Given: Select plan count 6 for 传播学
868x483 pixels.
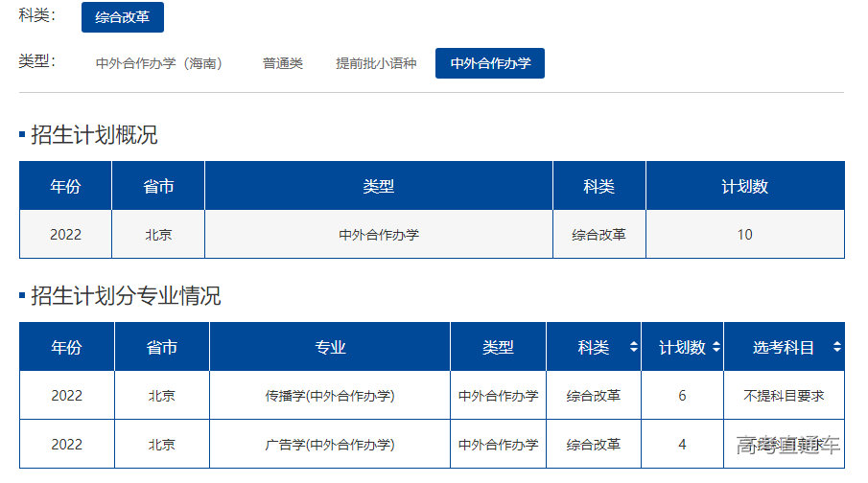Looking at the screenshot, I should pyautogui.click(x=682, y=396).
